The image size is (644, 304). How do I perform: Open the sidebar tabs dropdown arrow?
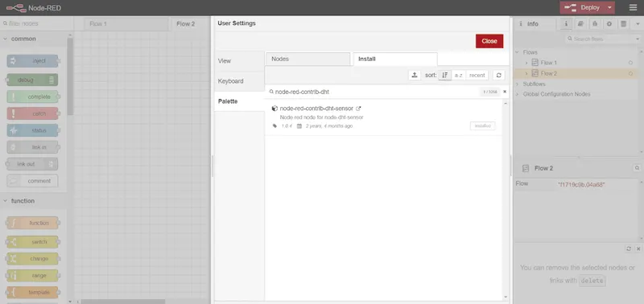pyautogui.click(x=638, y=24)
